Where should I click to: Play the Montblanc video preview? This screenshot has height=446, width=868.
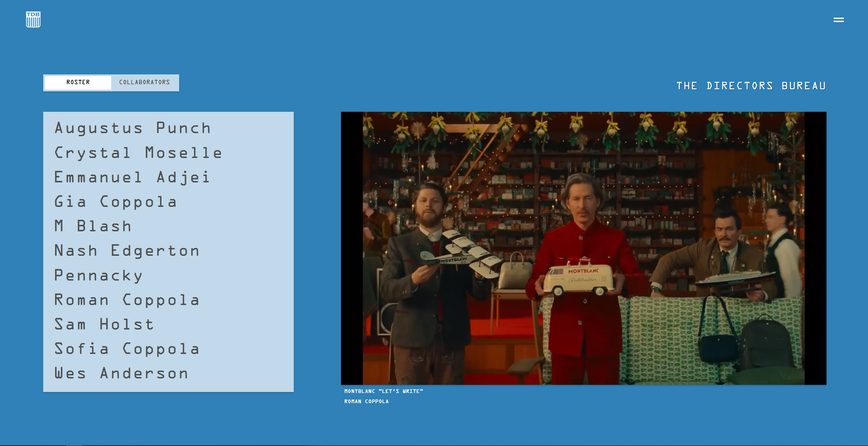pyautogui.click(x=583, y=248)
